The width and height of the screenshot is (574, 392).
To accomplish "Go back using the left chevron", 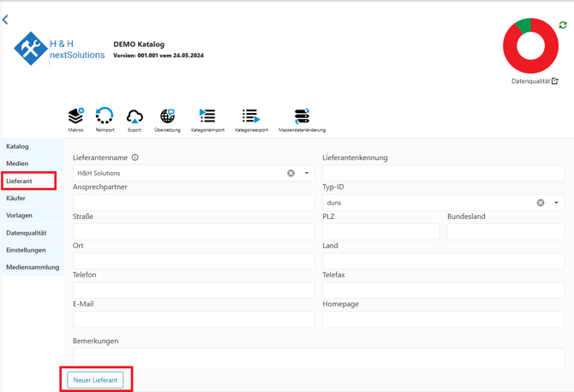I will click(6, 20).
